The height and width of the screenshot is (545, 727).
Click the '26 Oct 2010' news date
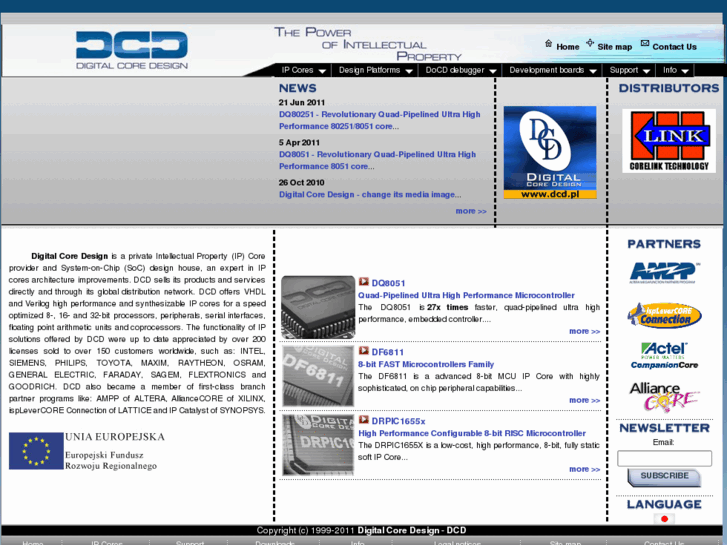pyautogui.click(x=301, y=183)
